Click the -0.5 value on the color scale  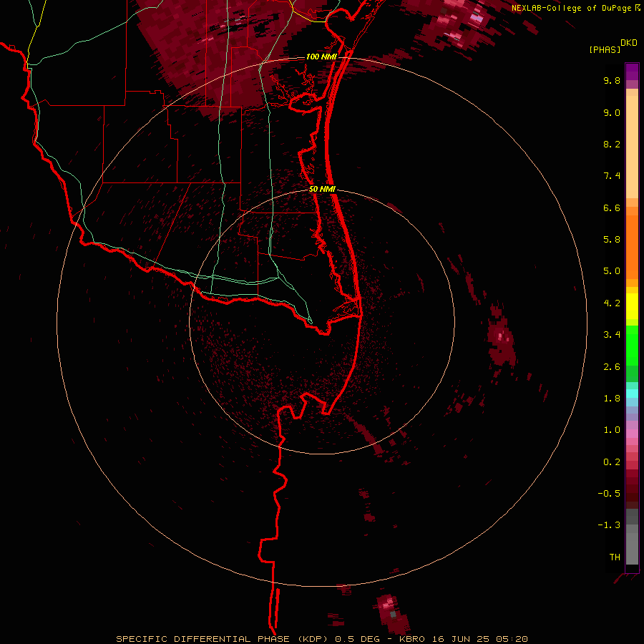pyautogui.click(x=609, y=494)
